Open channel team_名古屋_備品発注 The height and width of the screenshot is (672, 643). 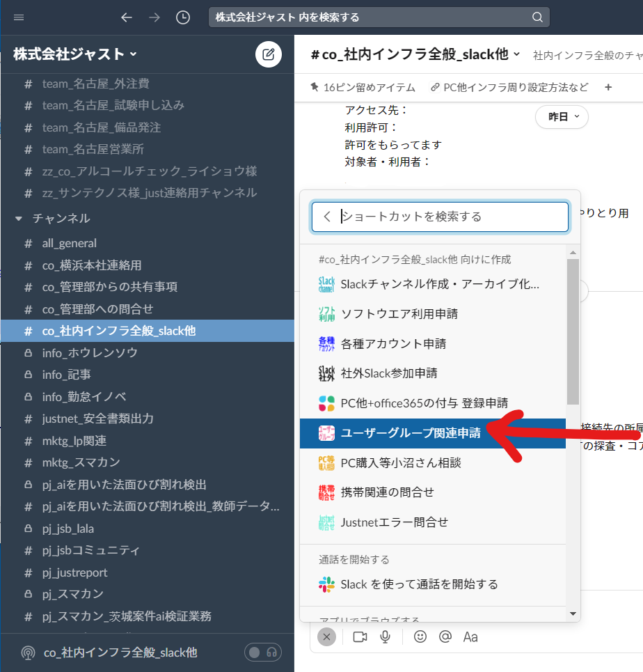tap(148, 127)
